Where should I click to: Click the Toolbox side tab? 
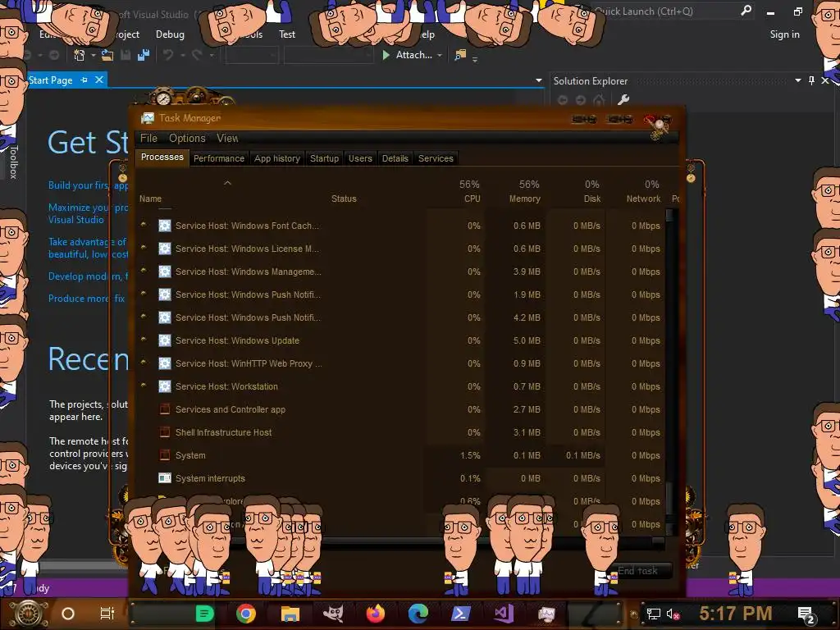click(13, 162)
